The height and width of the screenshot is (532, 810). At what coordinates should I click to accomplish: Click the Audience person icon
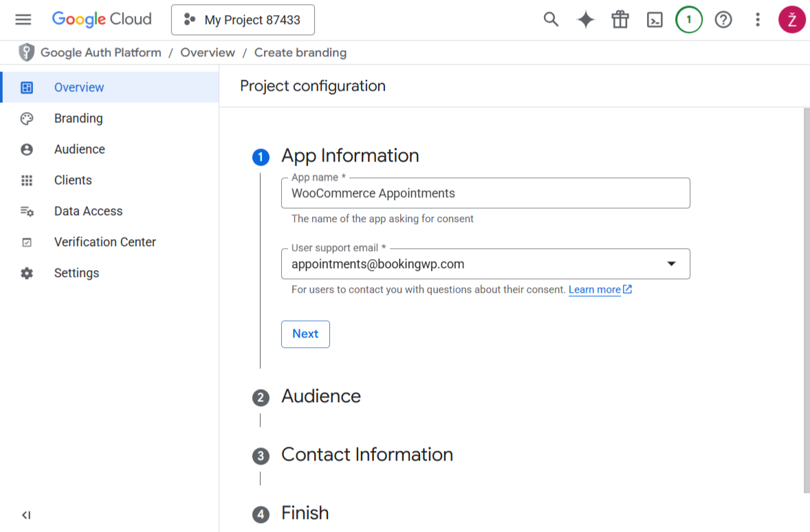click(27, 149)
